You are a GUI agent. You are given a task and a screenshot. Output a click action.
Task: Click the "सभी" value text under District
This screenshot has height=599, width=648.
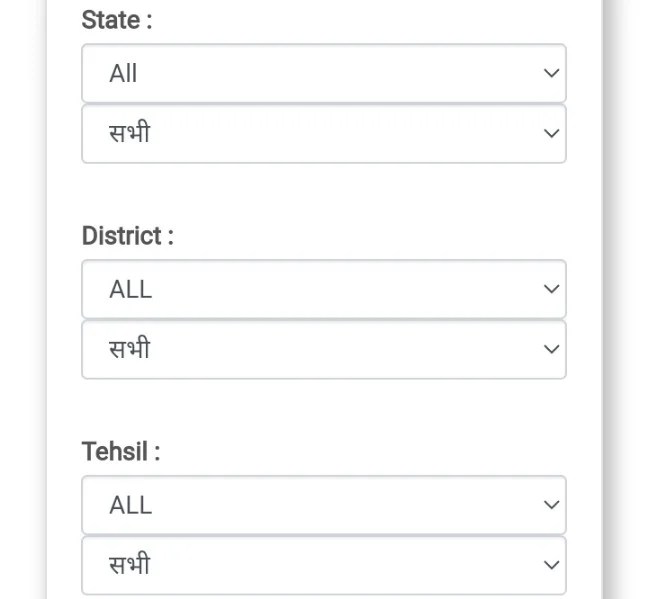tap(129, 349)
